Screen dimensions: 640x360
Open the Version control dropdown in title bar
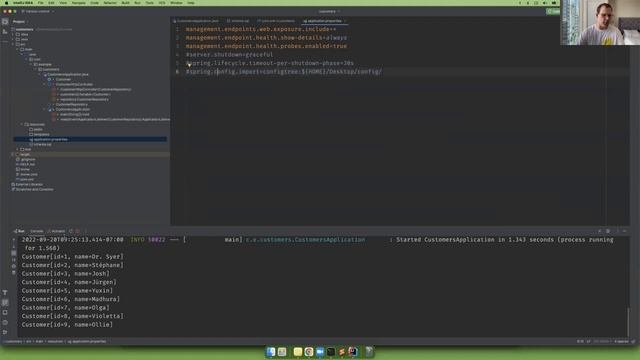38,11
